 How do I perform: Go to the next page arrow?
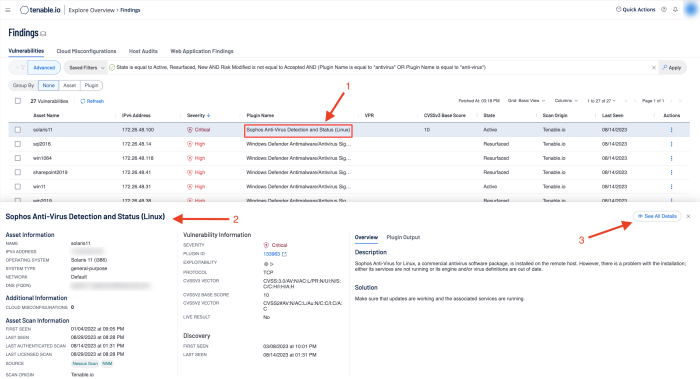tap(671, 101)
